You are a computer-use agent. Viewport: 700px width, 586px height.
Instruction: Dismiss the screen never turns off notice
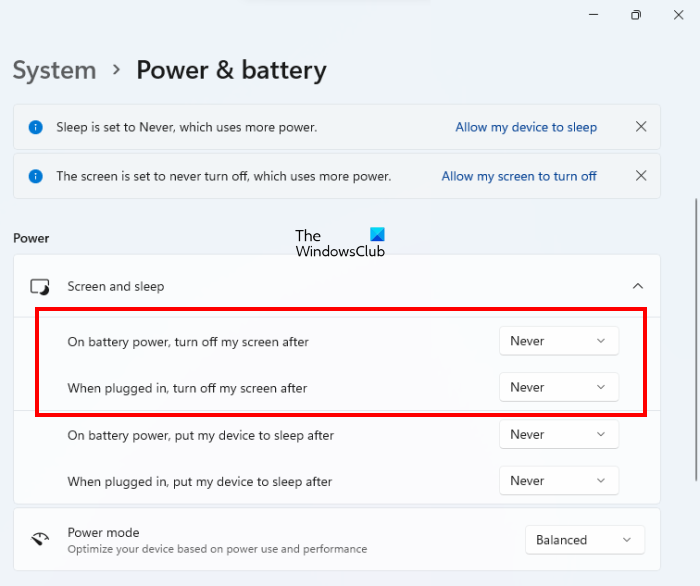(x=641, y=176)
